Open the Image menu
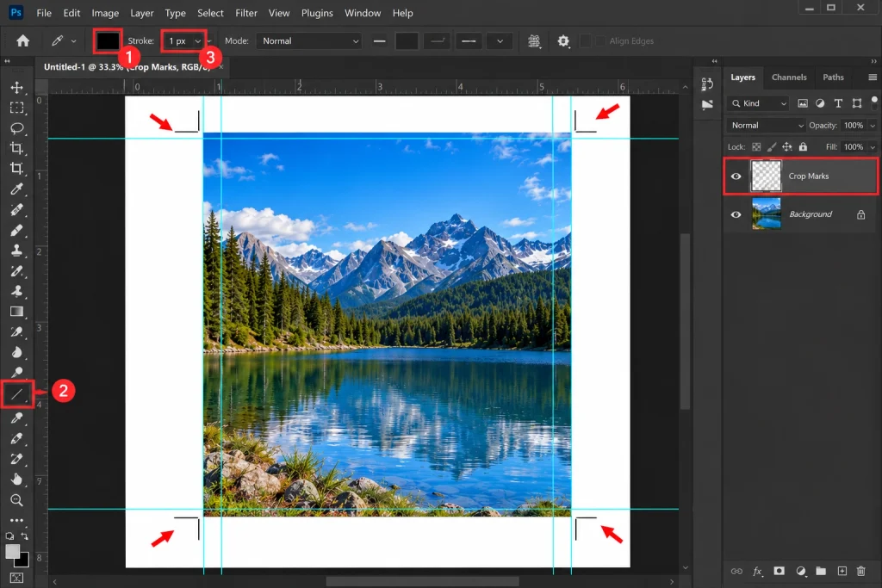 (105, 13)
